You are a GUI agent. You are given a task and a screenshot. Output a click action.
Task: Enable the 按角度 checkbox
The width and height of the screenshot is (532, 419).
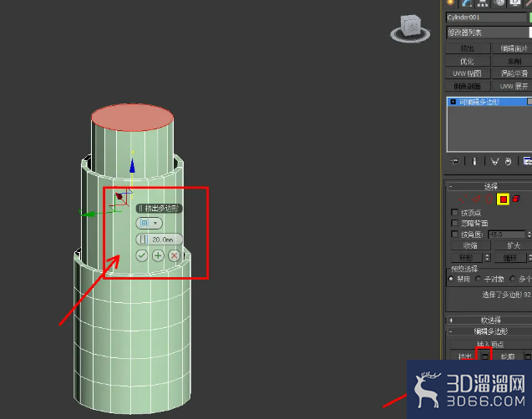[454, 234]
